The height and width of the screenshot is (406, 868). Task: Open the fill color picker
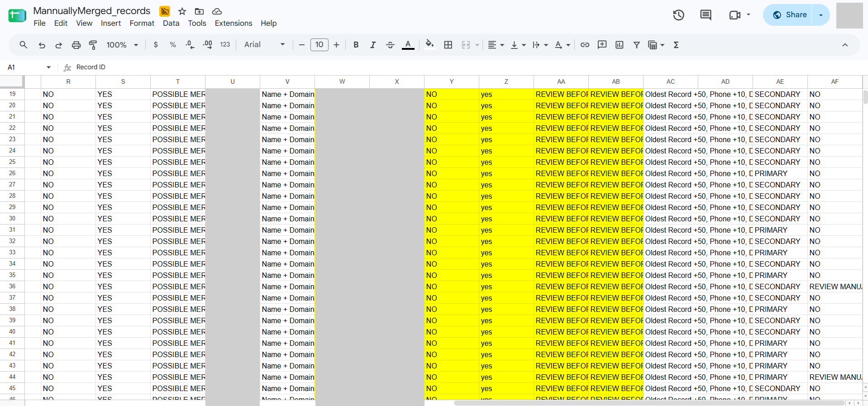(430, 45)
